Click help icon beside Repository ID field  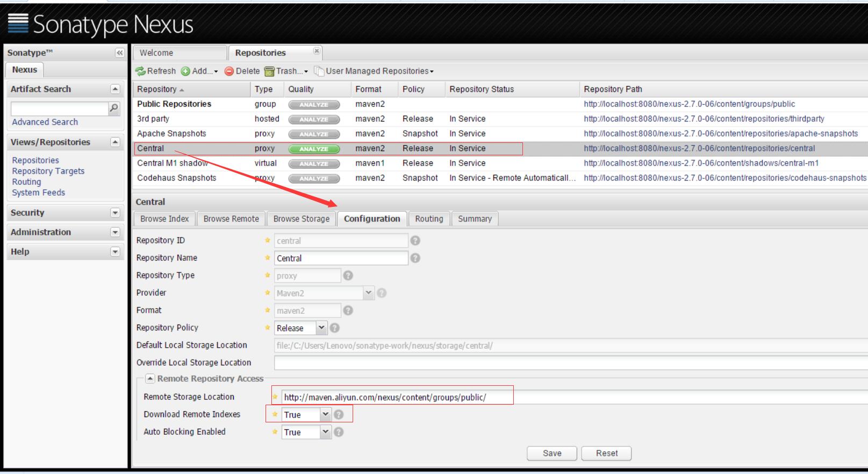[415, 241]
